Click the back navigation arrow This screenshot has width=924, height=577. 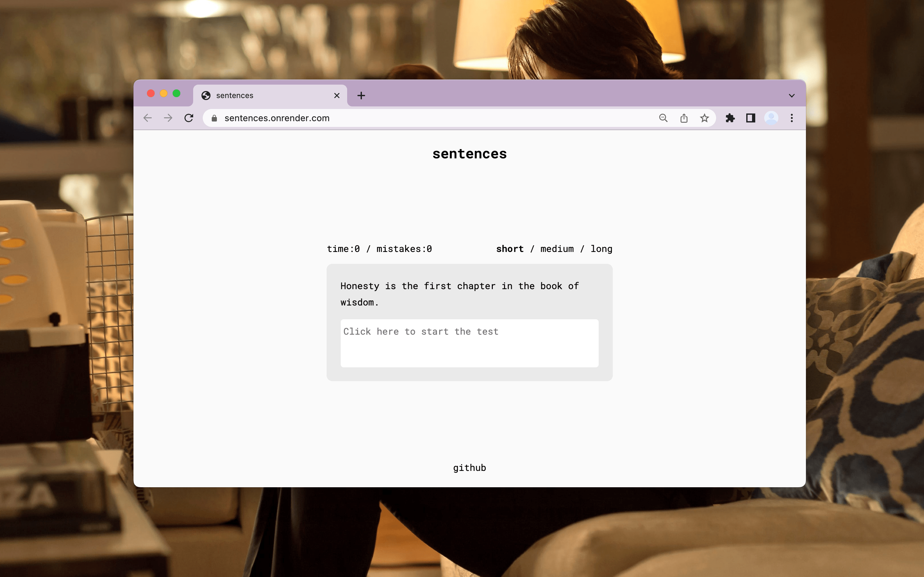[147, 118]
